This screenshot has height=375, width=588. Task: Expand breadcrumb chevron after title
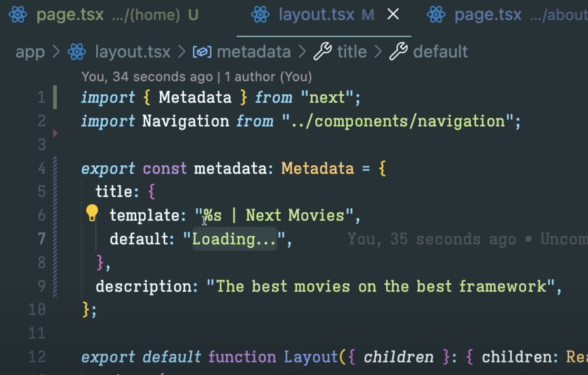tap(378, 52)
